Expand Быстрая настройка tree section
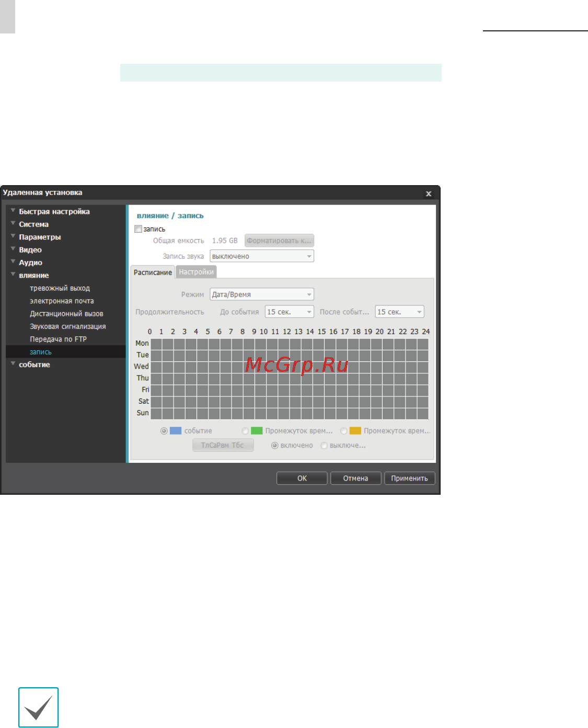 coord(13,211)
